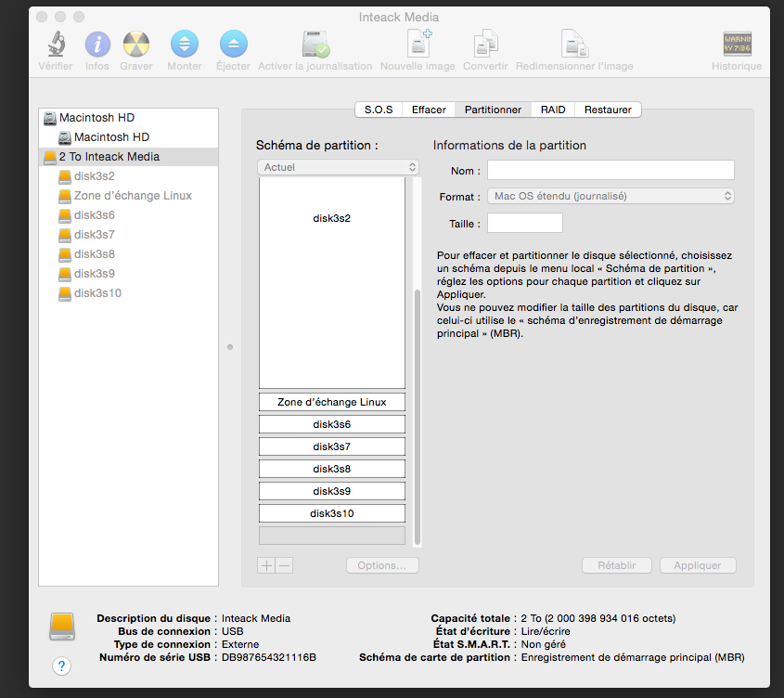Image resolution: width=784 pixels, height=698 pixels.
Task: Select disk3s9 in the sidebar
Action: (128, 274)
